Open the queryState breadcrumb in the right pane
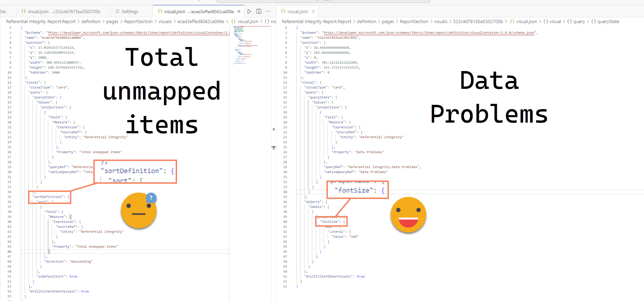The width and height of the screenshot is (644, 301). click(608, 22)
